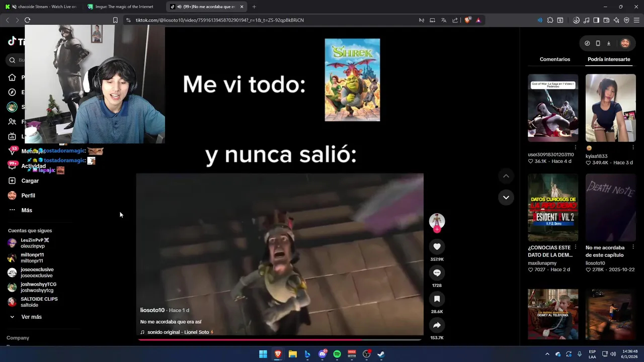Go to the previous video with the up arrow
The height and width of the screenshot is (362, 644).
506,176
